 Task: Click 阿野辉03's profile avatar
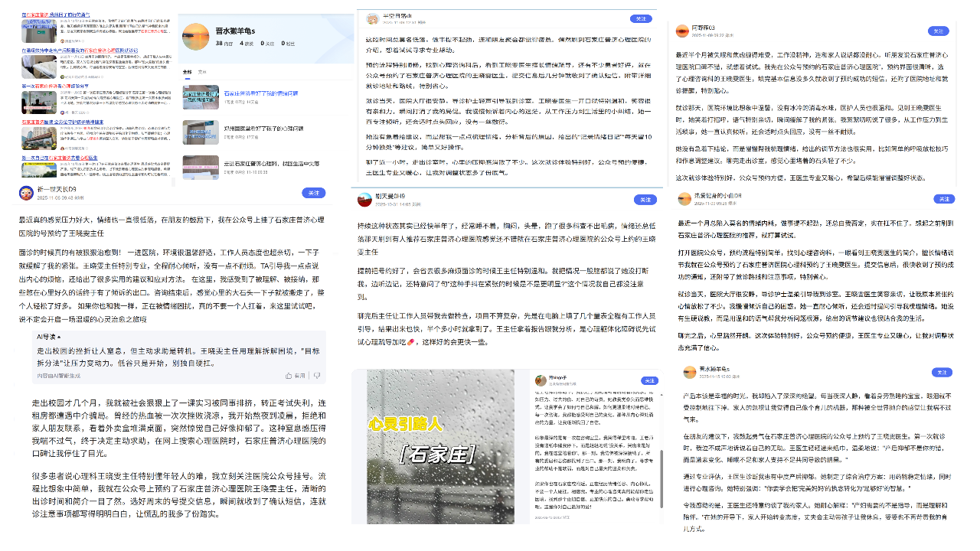click(x=681, y=31)
